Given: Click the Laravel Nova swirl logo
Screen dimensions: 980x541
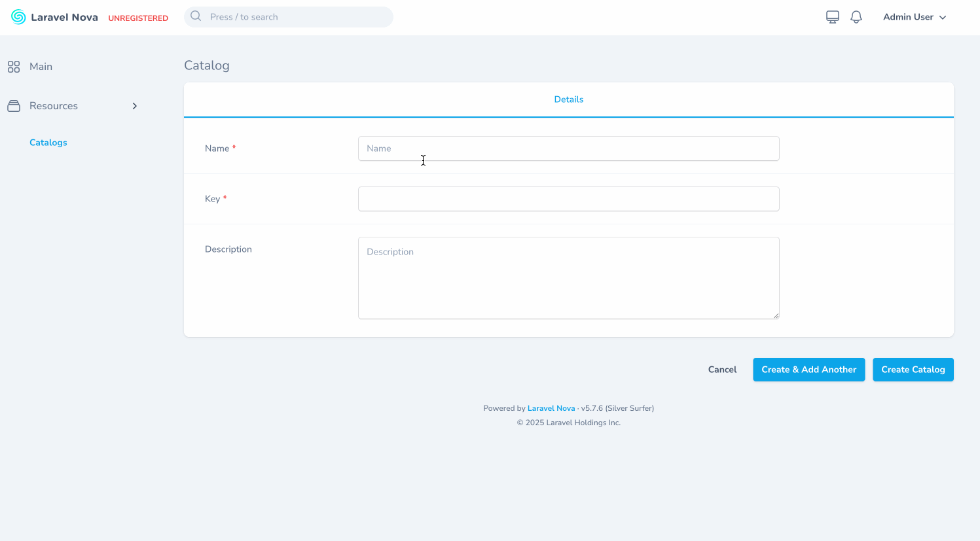Looking at the screenshot, I should tap(18, 16).
